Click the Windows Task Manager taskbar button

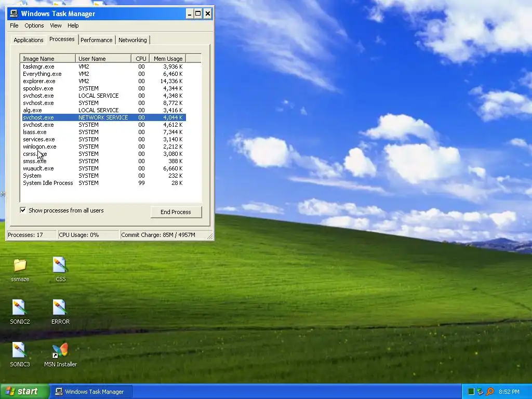tap(91, 392)
